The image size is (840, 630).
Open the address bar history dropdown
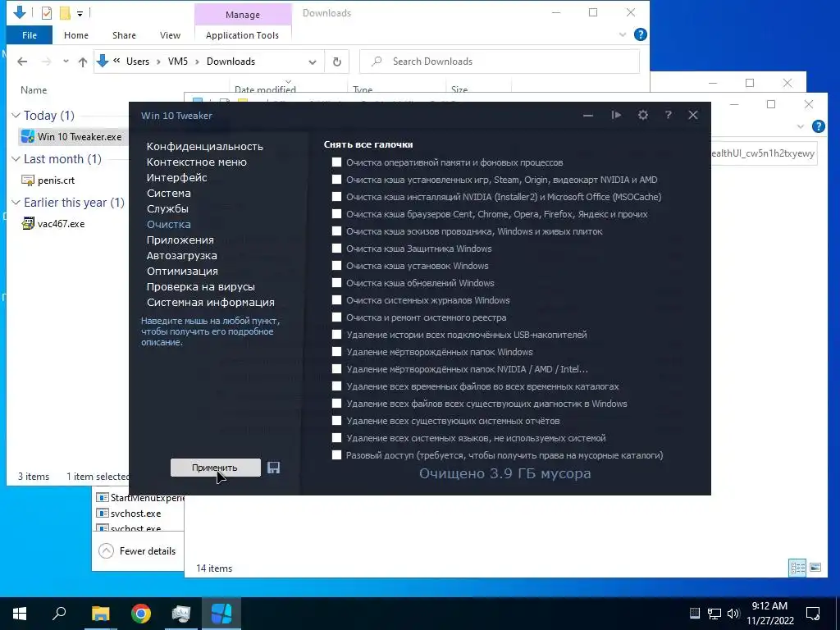tap(313, 62)
